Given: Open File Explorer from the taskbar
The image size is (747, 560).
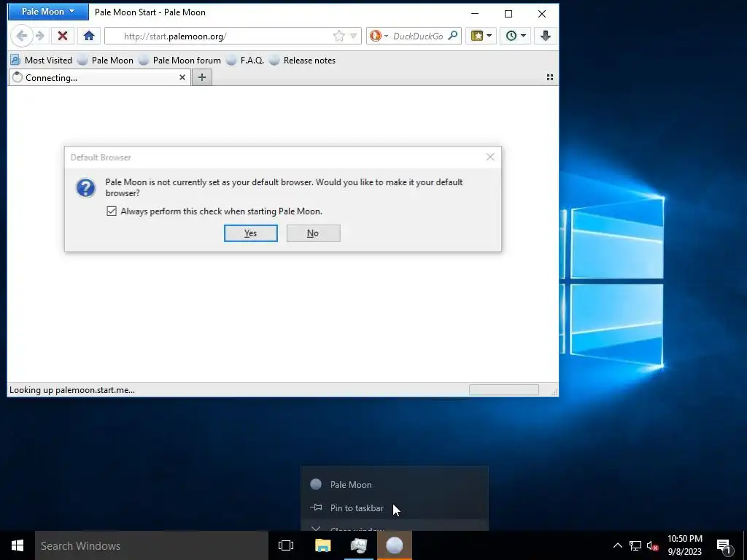Looking at the screenshot, I should point(322,545).
